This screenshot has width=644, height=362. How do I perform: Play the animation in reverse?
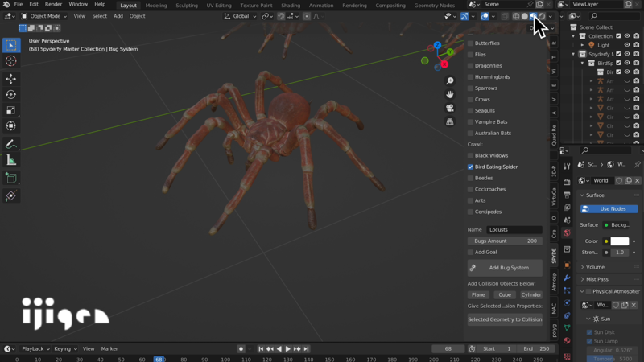coord(279,349)
